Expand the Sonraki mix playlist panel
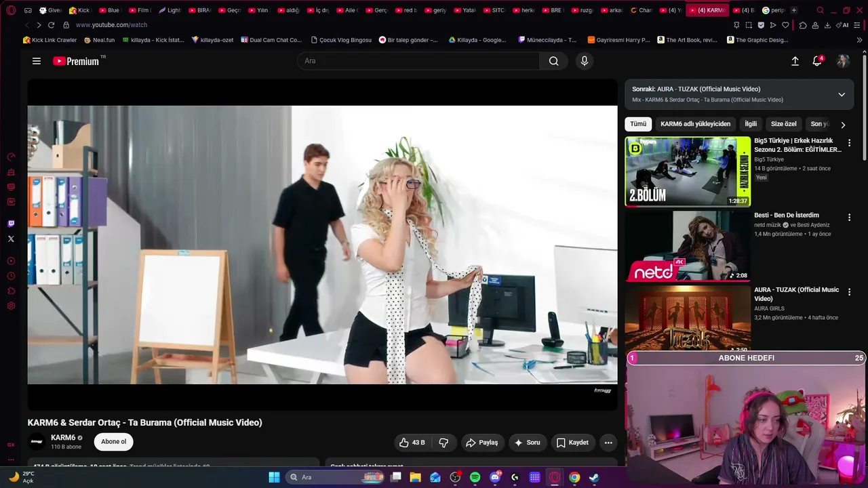This screenshot has height=488, width=868. (x=842, y=94)
